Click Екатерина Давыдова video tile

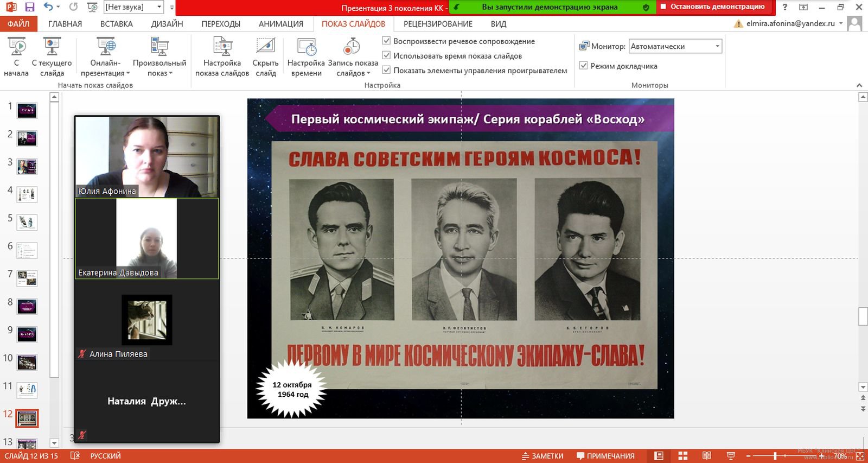click(146, 238)
